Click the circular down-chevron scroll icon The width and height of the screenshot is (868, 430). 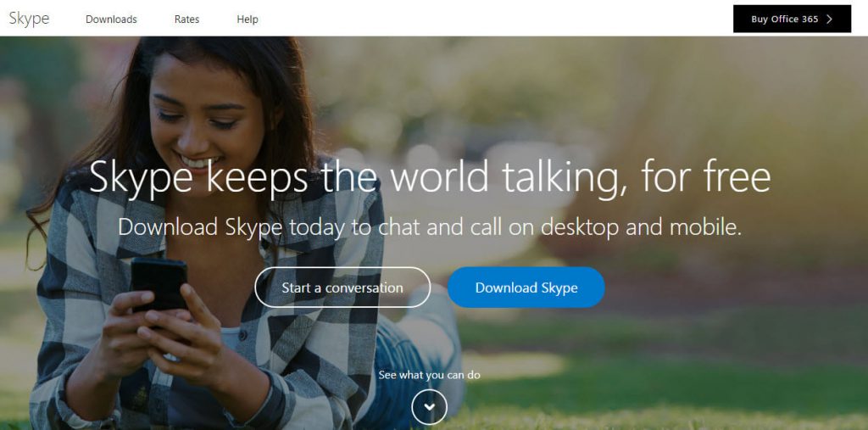429,407
